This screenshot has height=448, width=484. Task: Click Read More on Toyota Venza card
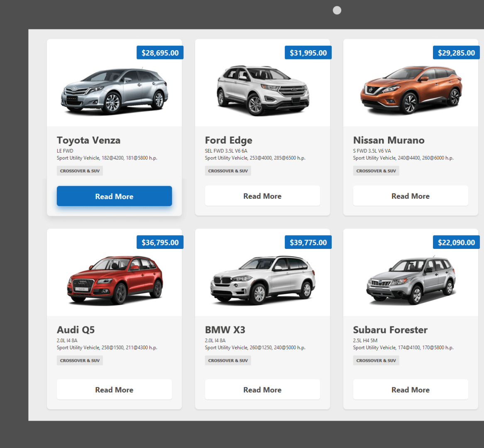pyautogui.click(x=114, y=196)
